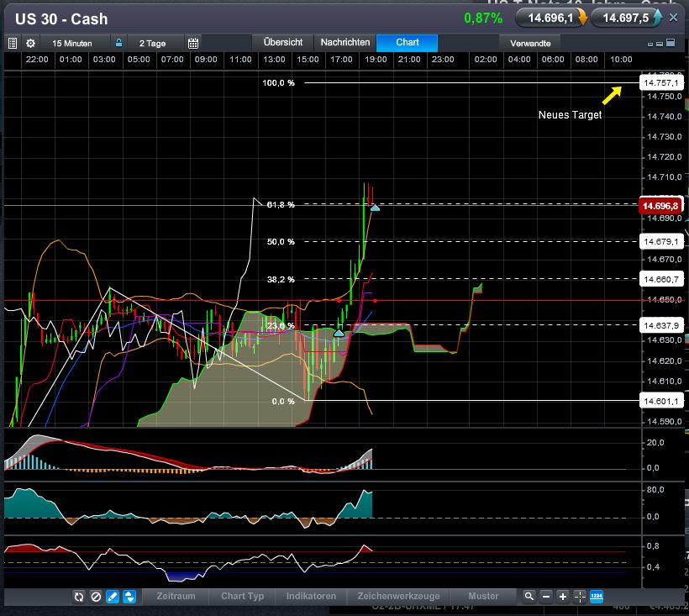
Task: Click the 50,0 % Fibonacci level text
Action: 281,242
